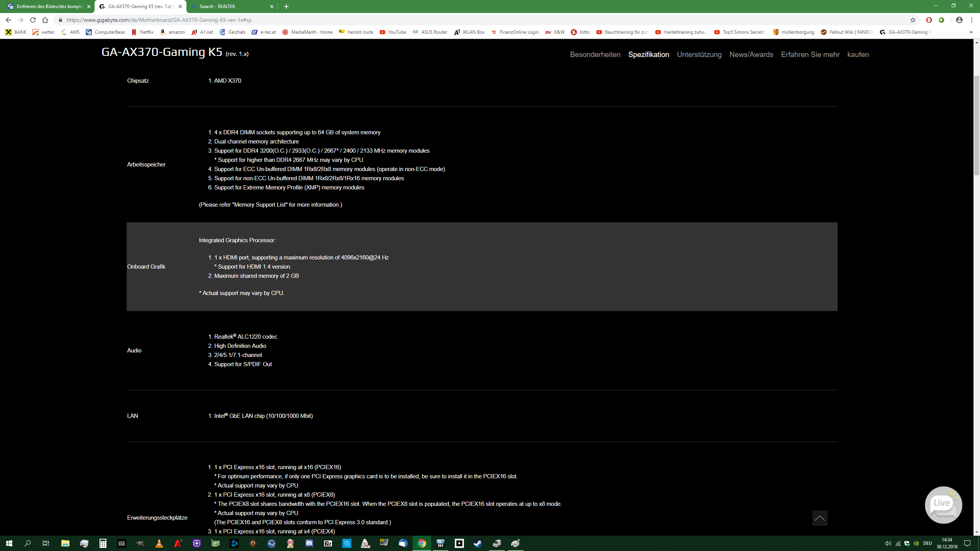The image size is (980, 551).
Task: Click the Unterstützung link
Action: pyautogui.click(x=699, y=54)
